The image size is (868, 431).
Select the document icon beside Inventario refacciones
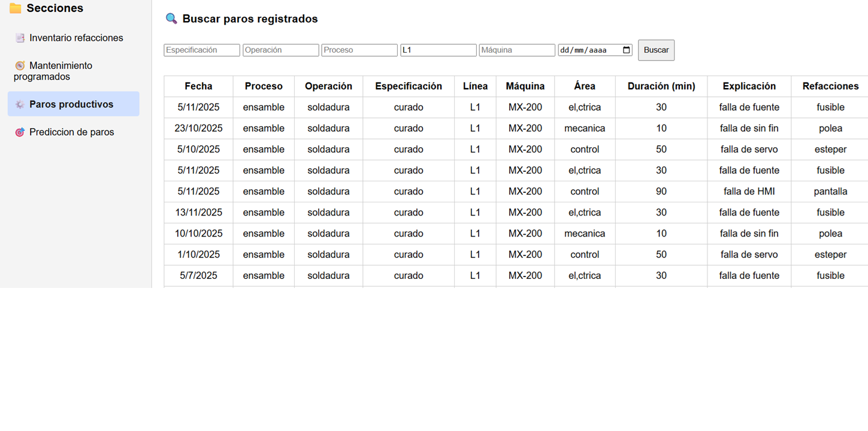(20, 37)
